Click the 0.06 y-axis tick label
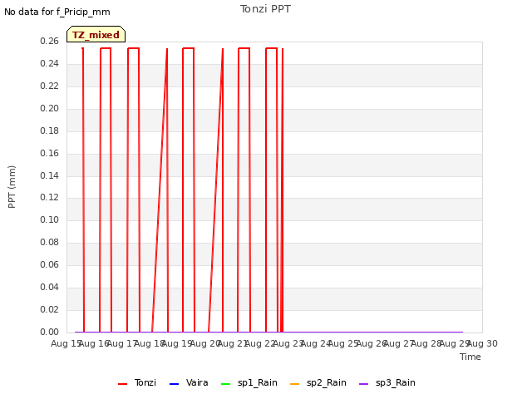 click(x=50, y=264)
